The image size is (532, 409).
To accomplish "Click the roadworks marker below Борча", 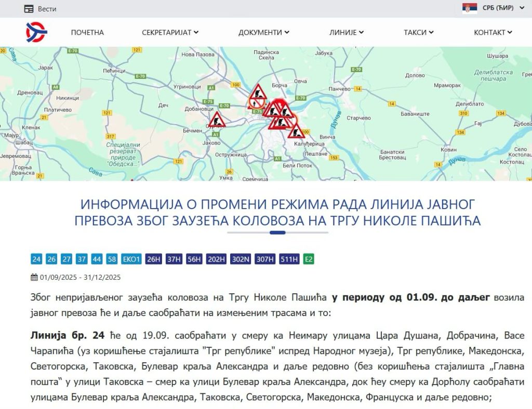I will [x=257, y=94].
